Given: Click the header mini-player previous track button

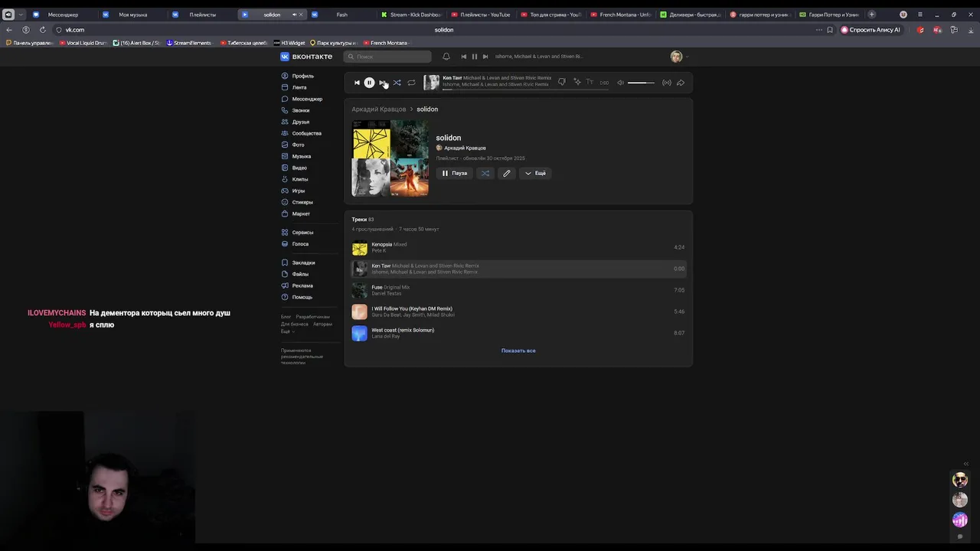Looking at the screenshot, I should (463, 57).
